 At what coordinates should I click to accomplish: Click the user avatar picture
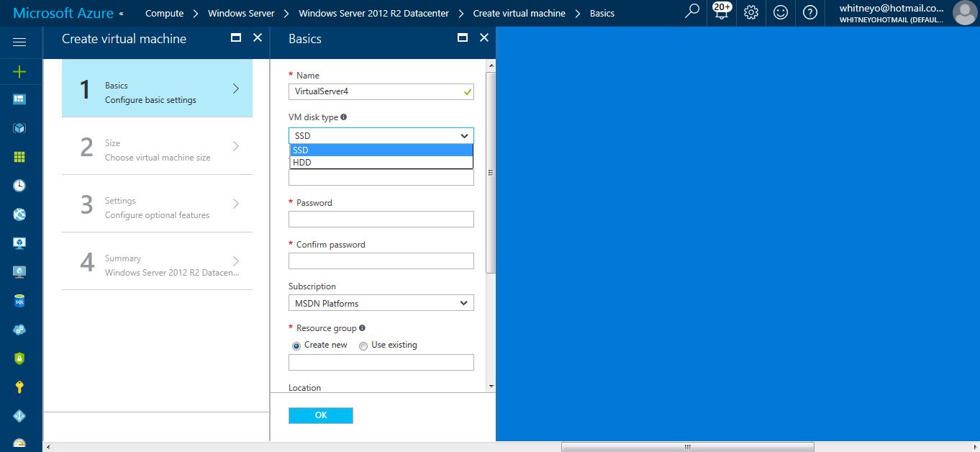click(964, 13)
